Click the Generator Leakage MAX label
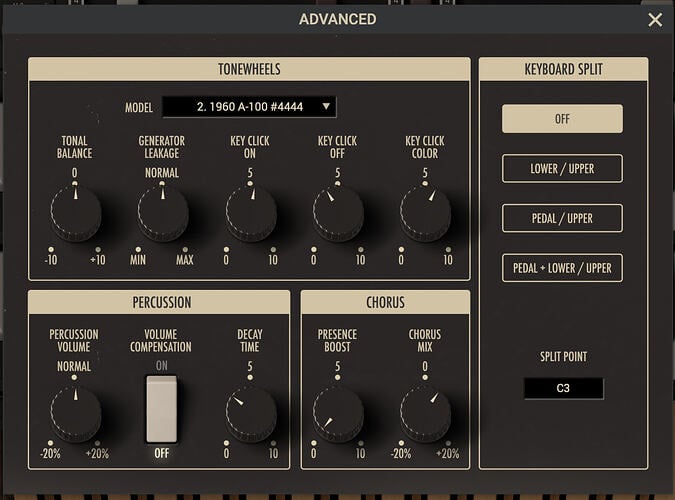 pyautogui.click(x=185, y=260)
